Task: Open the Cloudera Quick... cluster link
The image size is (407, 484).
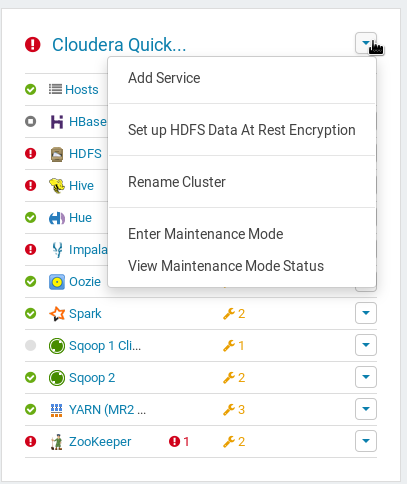Action: point(119,45)
